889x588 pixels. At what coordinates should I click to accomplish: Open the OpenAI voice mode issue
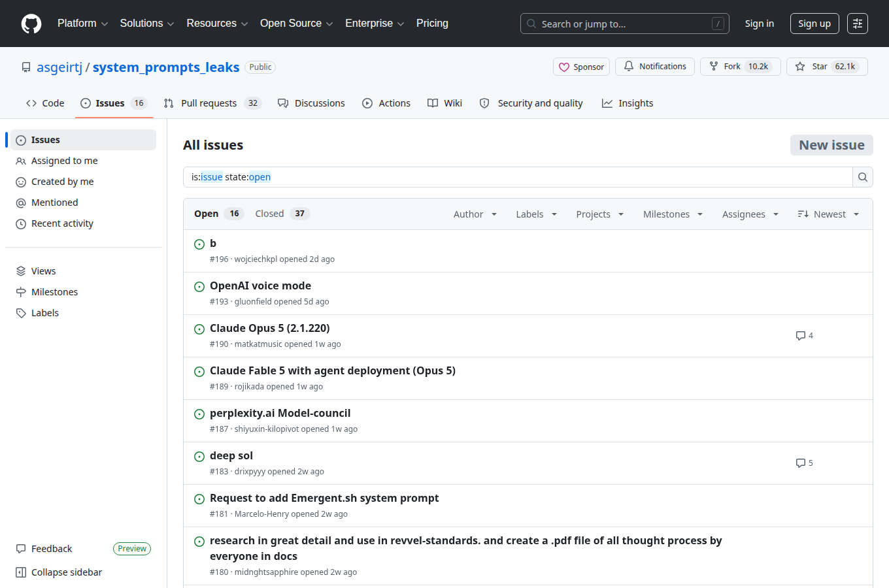pos(260,286)
